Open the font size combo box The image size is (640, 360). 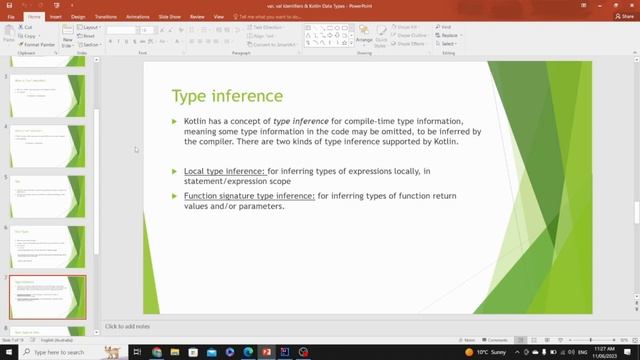[x=147, y=30]
